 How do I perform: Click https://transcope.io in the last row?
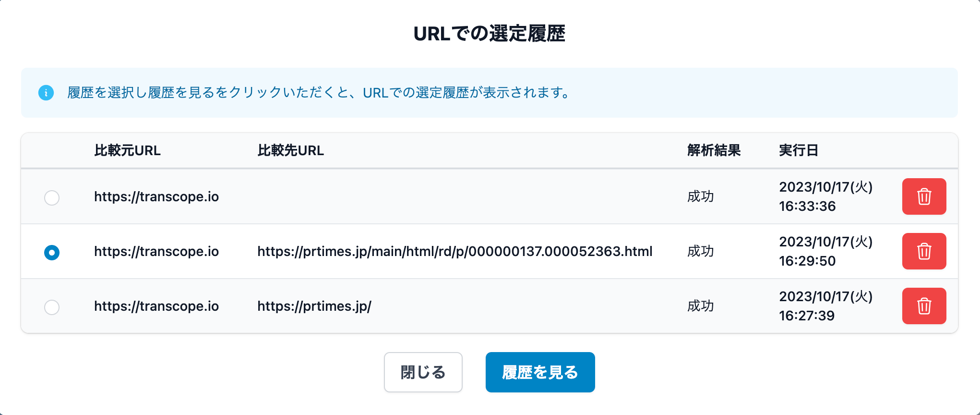pos(156,306)
